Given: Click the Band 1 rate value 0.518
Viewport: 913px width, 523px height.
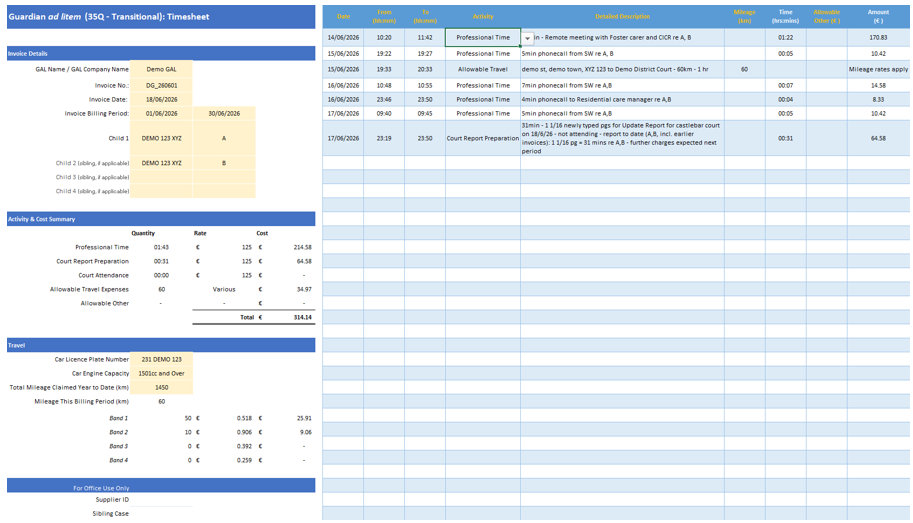Looking at the screenshot, I should [244, 418].
